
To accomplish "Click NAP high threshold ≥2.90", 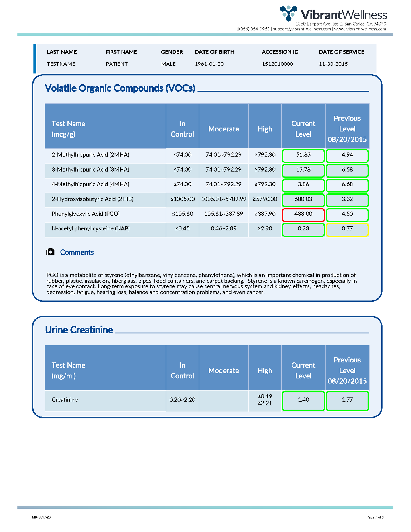I will point(265,228).
